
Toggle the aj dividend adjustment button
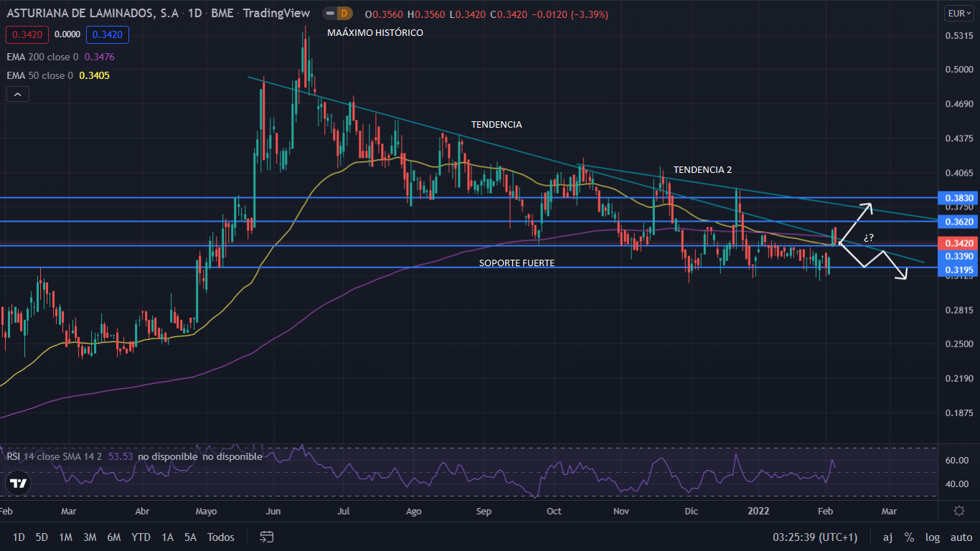click(x=887, y=537)
